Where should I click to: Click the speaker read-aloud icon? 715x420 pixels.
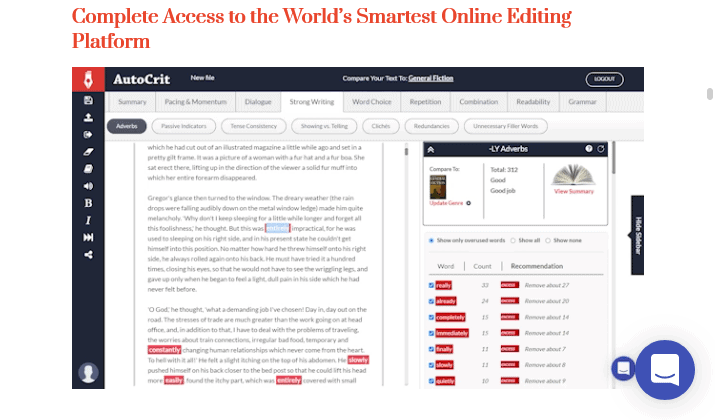point(88,186)
